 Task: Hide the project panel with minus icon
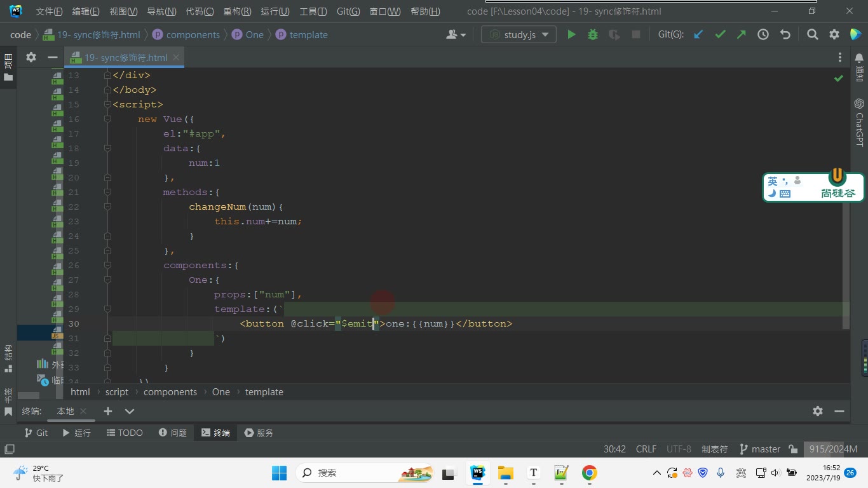point(53,57)
